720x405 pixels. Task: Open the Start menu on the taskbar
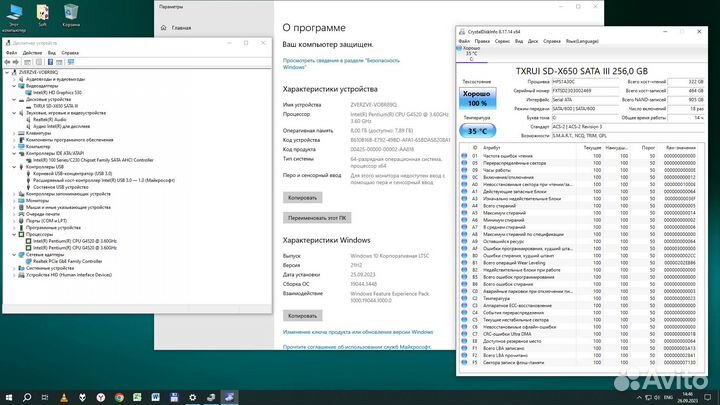(x=9, y=397)
